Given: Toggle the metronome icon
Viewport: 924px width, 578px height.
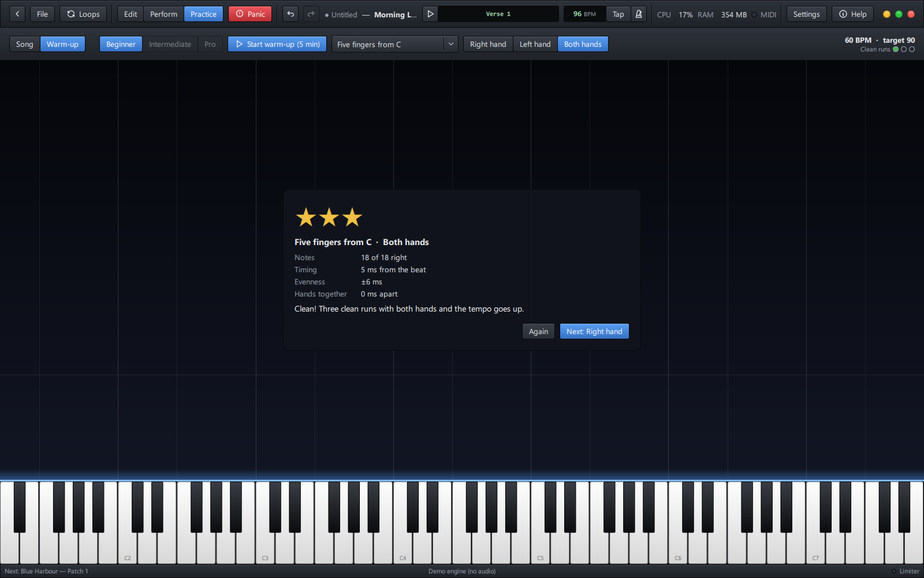Looking at the screenshot, I should coord(639,14).
